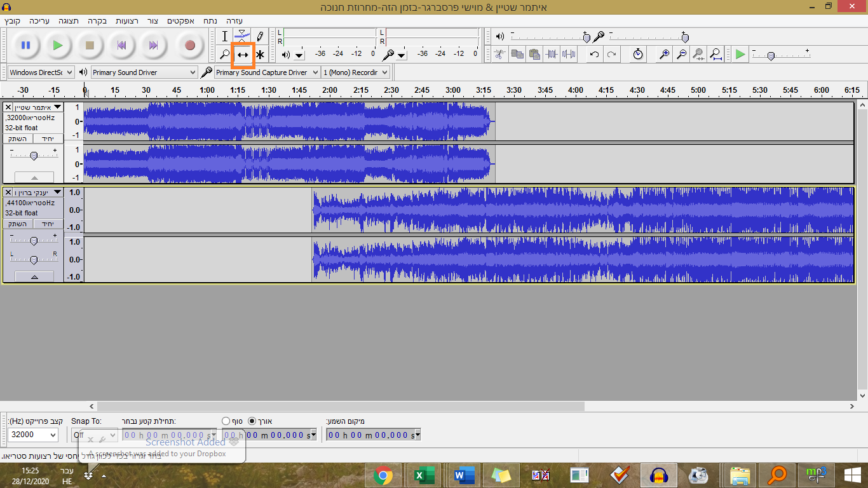Select the סוף (End) radio button

point(226,421)
